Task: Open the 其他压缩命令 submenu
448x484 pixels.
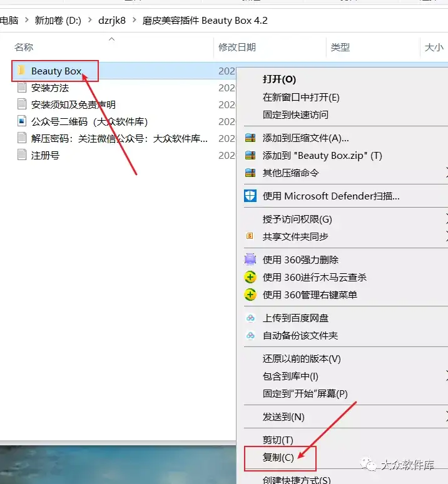Action: (x=290, y=173)
